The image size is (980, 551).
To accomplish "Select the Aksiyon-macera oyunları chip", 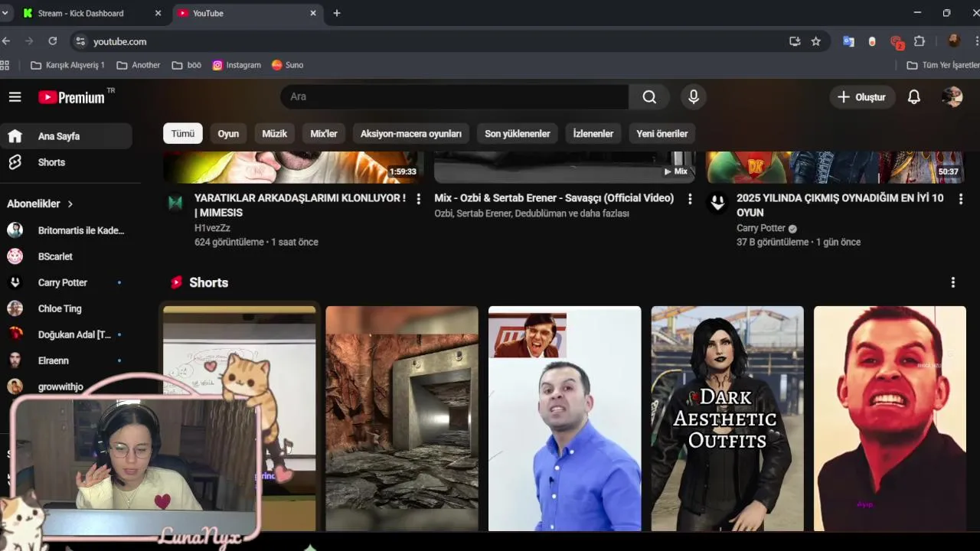I will coord(411,133).
